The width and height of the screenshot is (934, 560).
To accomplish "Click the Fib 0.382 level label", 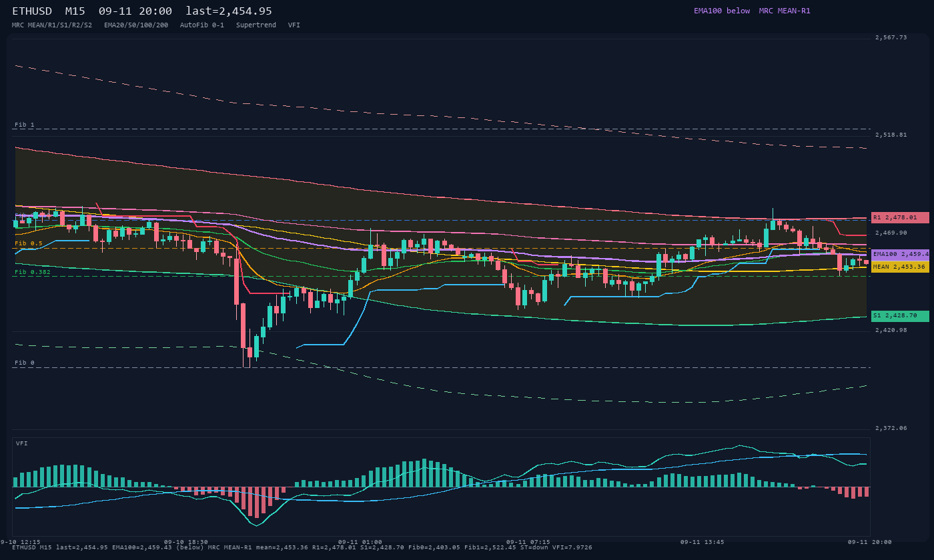I will [33, 272].
